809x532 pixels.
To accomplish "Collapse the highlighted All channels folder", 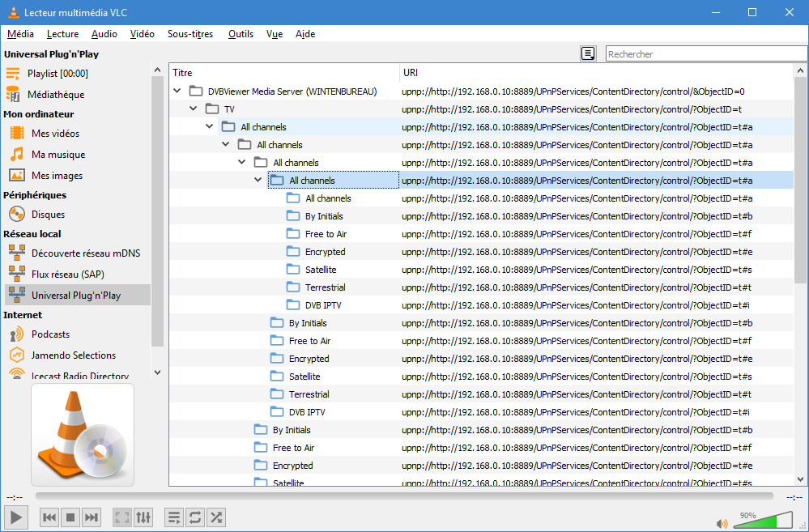I will pos(258,181).
